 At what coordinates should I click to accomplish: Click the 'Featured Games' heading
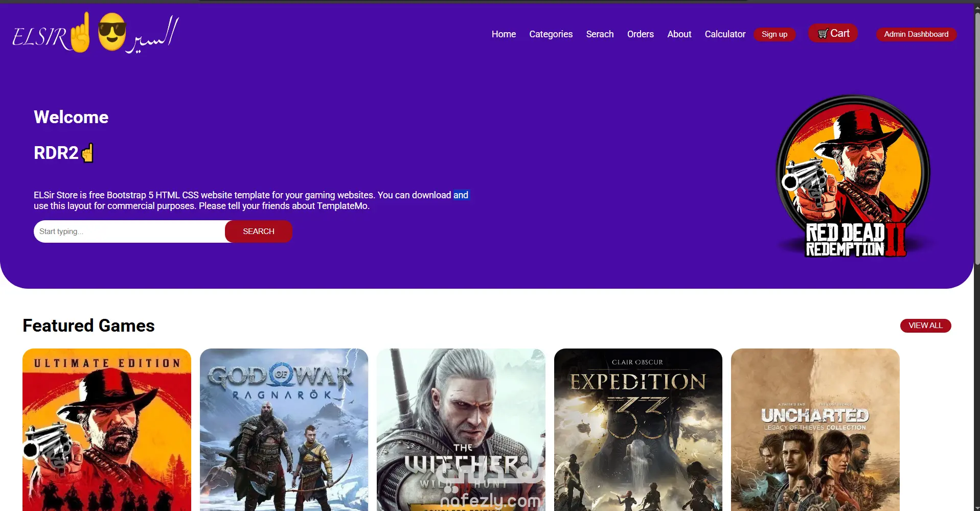pos(88,326)
